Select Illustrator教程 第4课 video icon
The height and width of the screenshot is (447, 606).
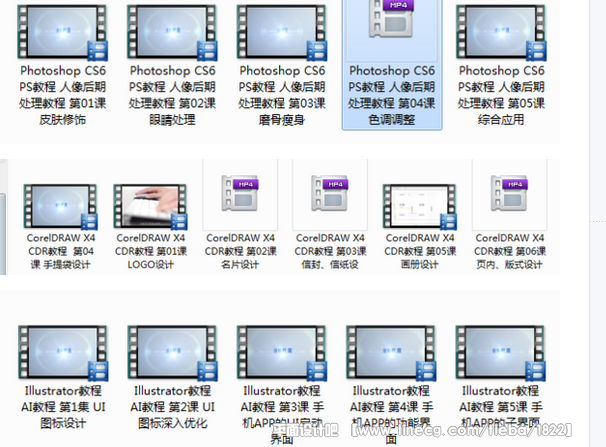tap(391, 353)
